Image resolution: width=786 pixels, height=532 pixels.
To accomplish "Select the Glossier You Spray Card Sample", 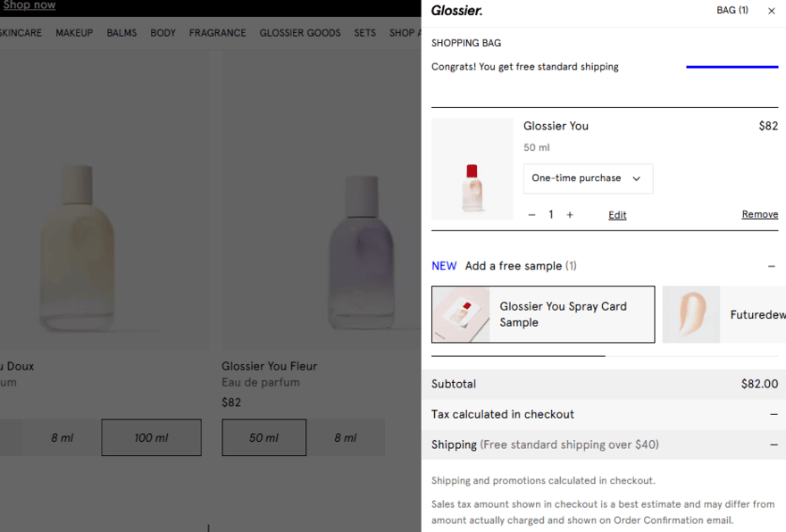I will point(542,314).
